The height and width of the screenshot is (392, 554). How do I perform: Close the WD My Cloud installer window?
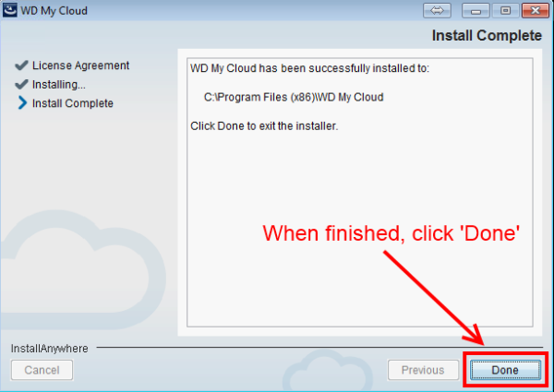tap(536, 10)
